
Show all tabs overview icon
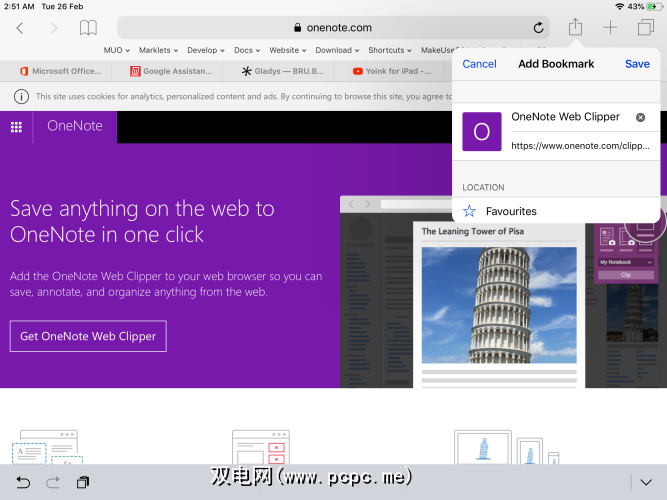(x=646, y=28)
